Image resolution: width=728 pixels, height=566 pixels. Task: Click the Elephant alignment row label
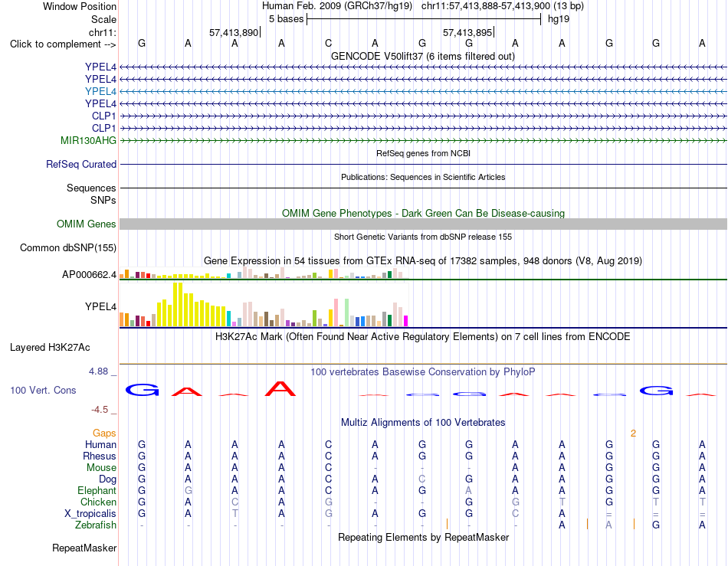click(97, 490)
